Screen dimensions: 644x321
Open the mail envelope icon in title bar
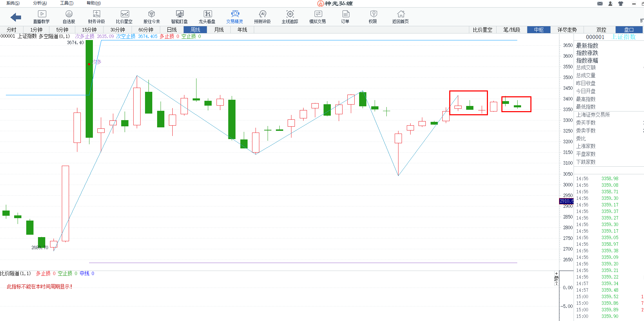600,3
